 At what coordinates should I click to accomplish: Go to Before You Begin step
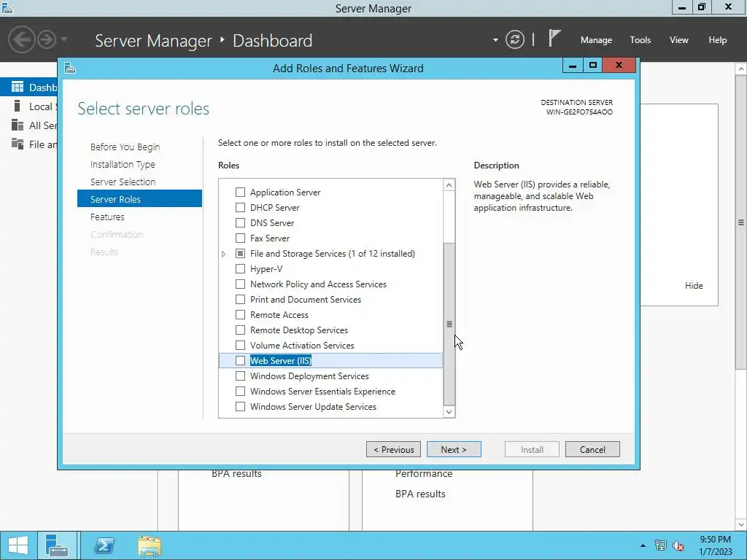pos(125,147)
